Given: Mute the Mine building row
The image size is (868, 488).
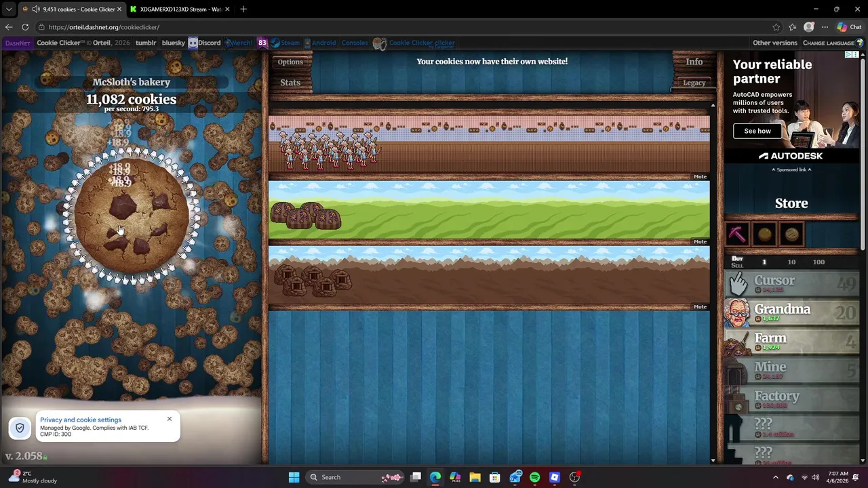Looking at the screenshot, I should (700, 307).
